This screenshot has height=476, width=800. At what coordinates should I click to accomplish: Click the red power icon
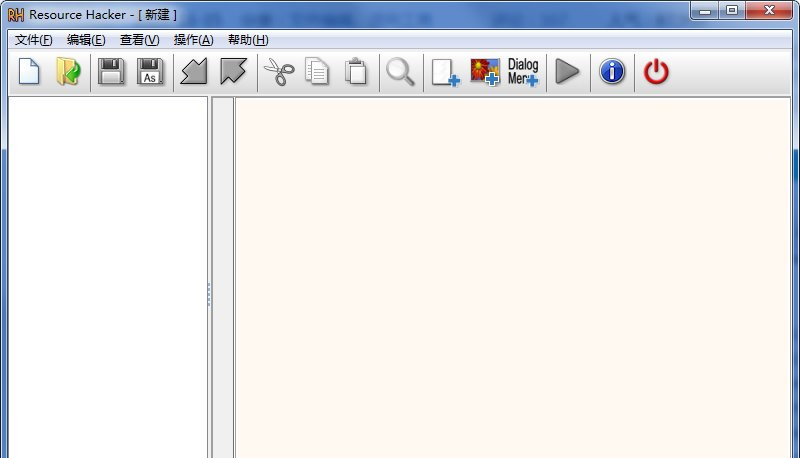tap(656, 72)
